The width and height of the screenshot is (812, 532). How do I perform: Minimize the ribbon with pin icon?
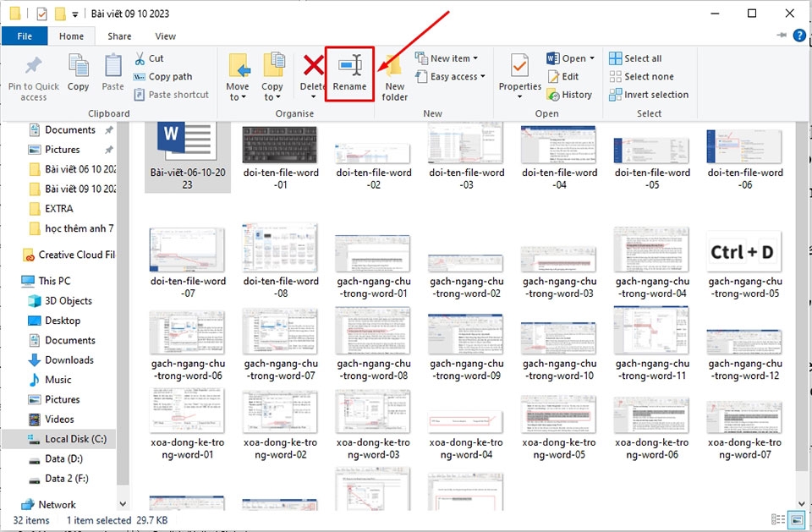tap(782, 36)
